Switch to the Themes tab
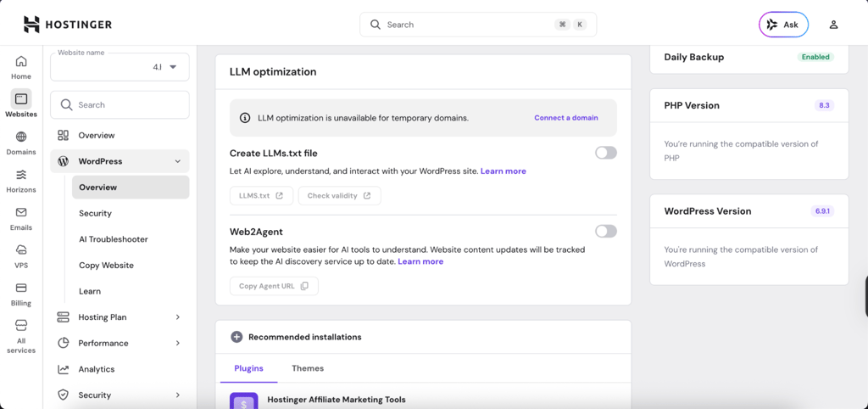This screenshot has height=409, width=868. pos(308,368)
